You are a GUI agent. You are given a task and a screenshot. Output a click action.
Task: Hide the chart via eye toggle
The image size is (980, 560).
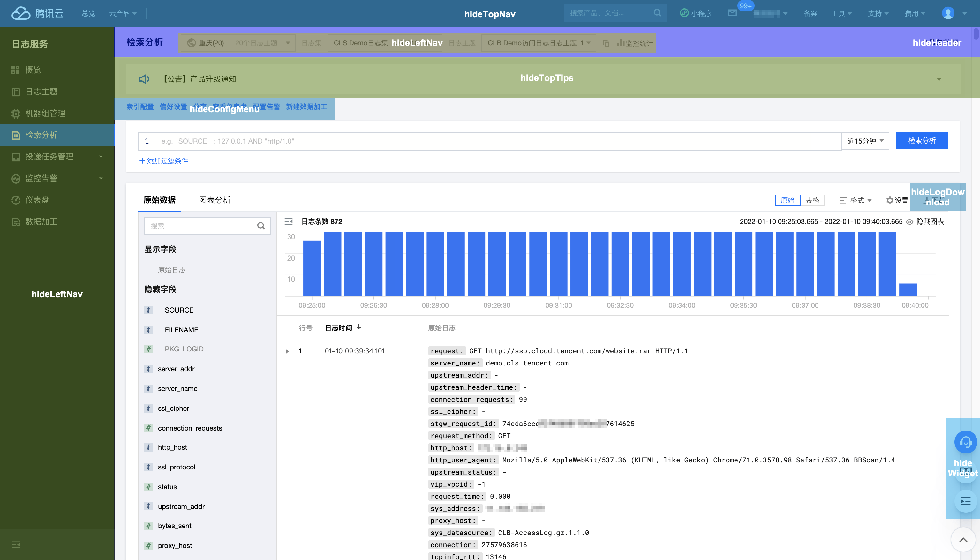click(x=910, y=222)
